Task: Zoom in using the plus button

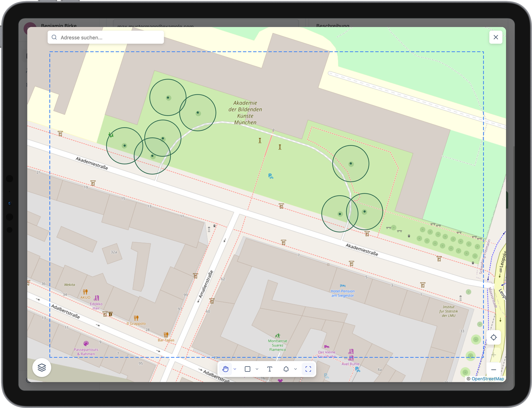Action: point(494,355)
